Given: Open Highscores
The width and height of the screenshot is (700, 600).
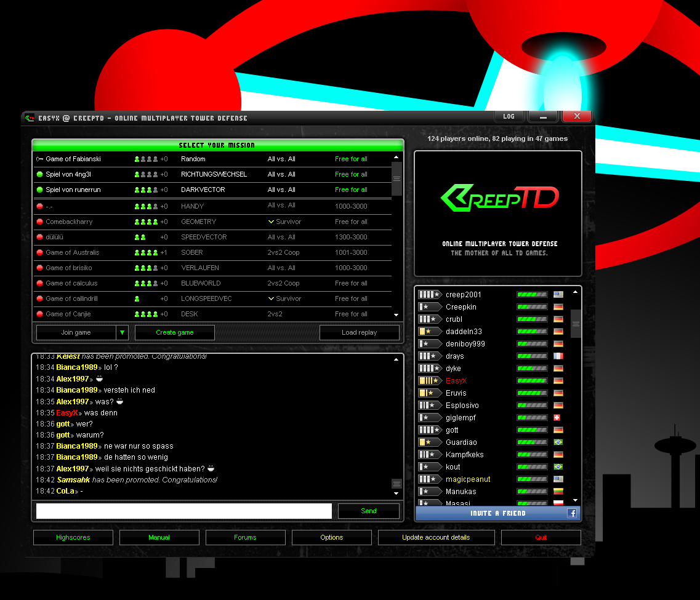Looking at the screenshot, I should coord(73,538).
